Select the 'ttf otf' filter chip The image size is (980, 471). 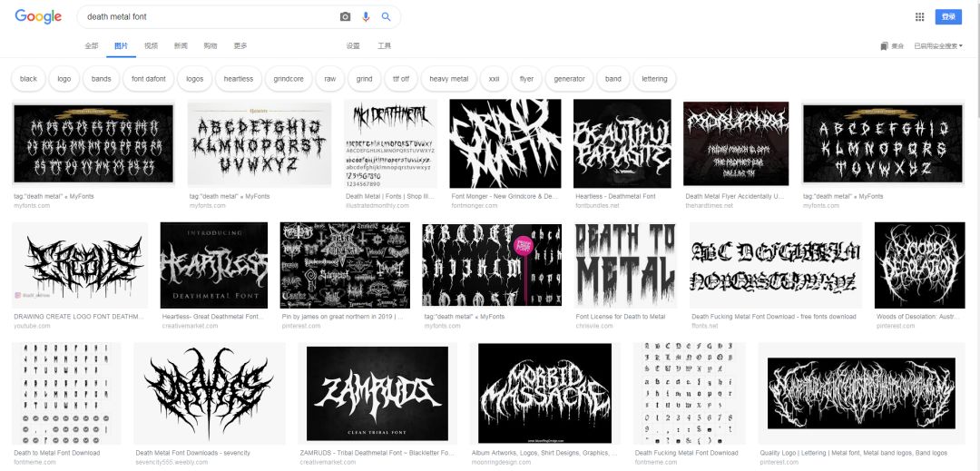(401, 79)
